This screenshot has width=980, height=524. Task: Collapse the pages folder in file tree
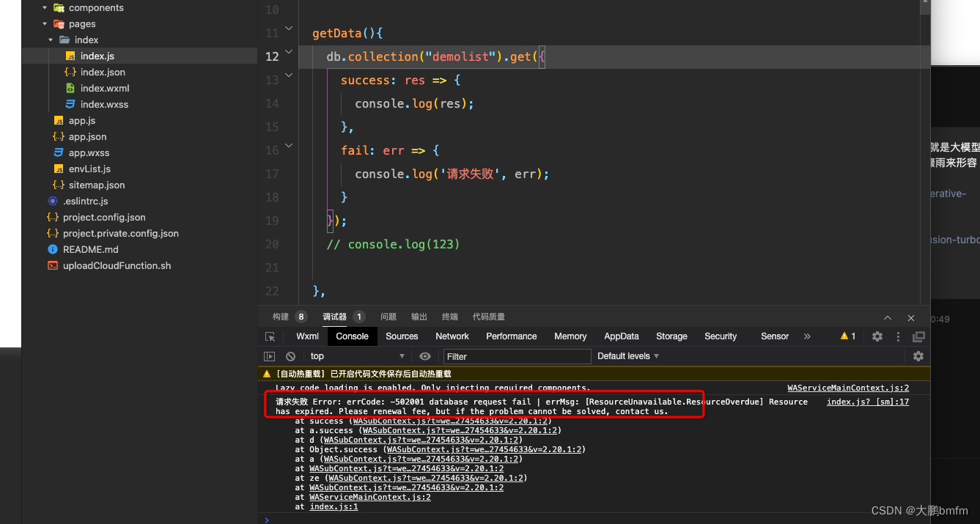(44, 23)
